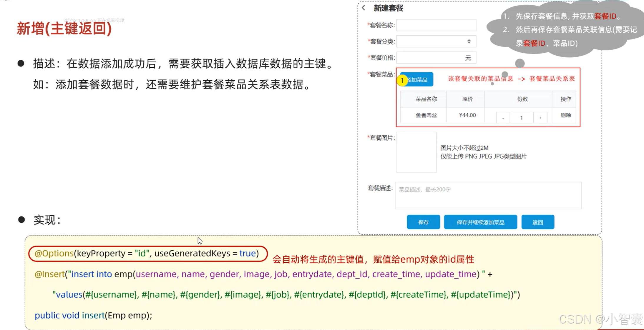Viewport: 644px width, 330px height.
Task: Click the 套餐名称 input field
Action: 436,25
